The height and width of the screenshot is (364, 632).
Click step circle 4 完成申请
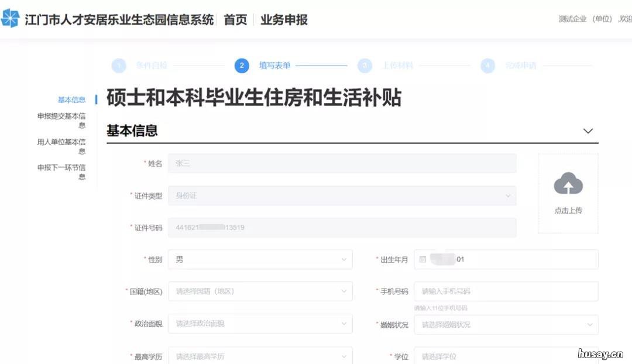[x=487, y=66]
